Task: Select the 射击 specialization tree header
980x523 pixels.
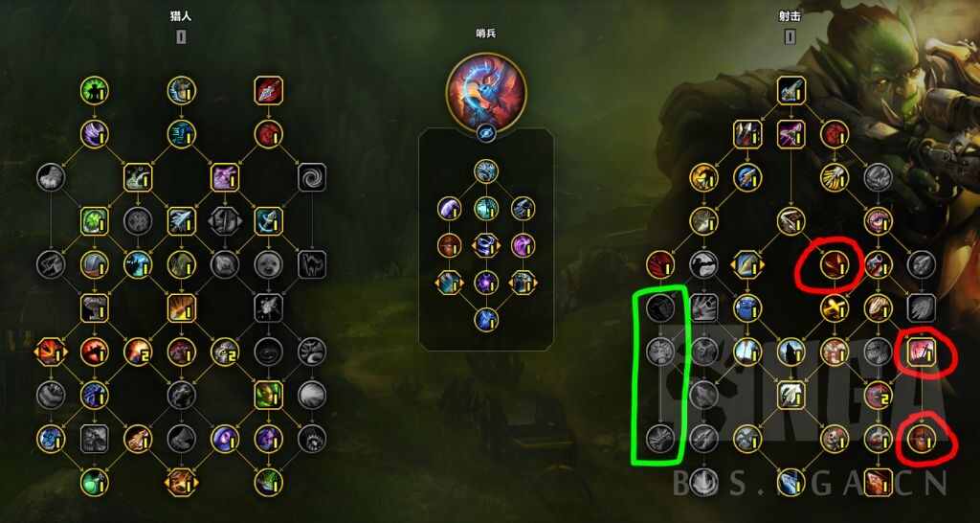Action: 790,17
